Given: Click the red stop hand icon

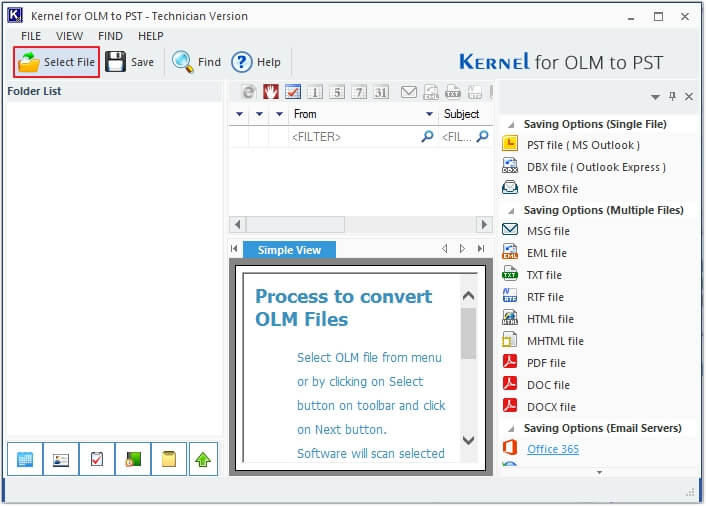Looking at the screenshot, I should [x=271, y=92].
